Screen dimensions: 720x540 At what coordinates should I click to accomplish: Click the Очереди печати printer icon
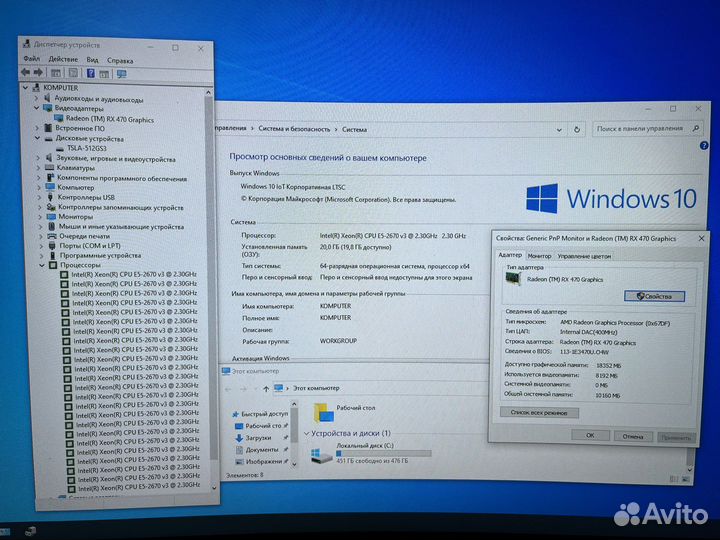click(x=52, y=236)
